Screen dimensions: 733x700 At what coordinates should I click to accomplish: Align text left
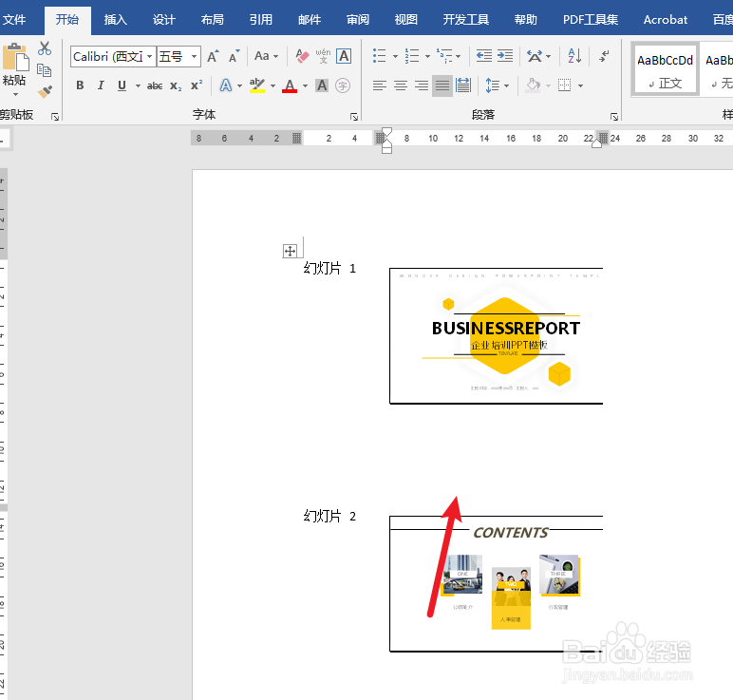pyautogui.click(x=380, y=86)
